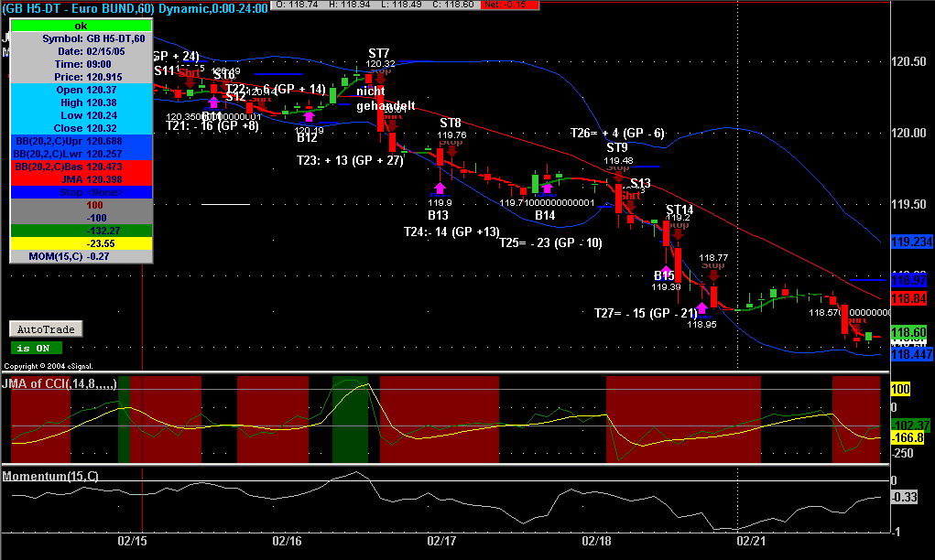
Task: Click the 'Open 120.37' row
Action: (x=82, y=90)
